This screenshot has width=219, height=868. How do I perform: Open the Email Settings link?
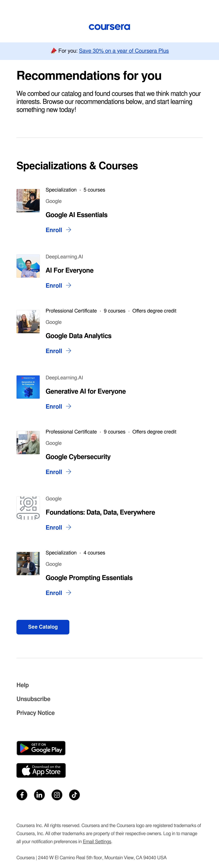[97, 841]
